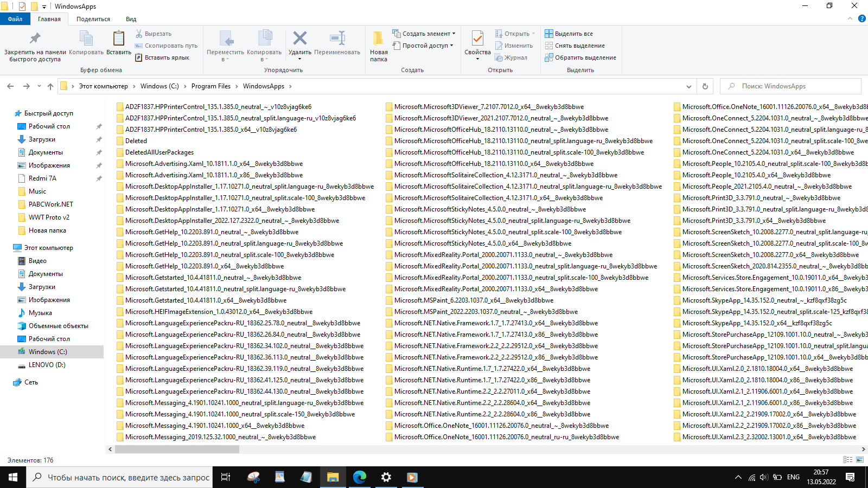The image size is (868, 488).
Task: Click the Forward navigation arrow
Action: tap(26, 86)
